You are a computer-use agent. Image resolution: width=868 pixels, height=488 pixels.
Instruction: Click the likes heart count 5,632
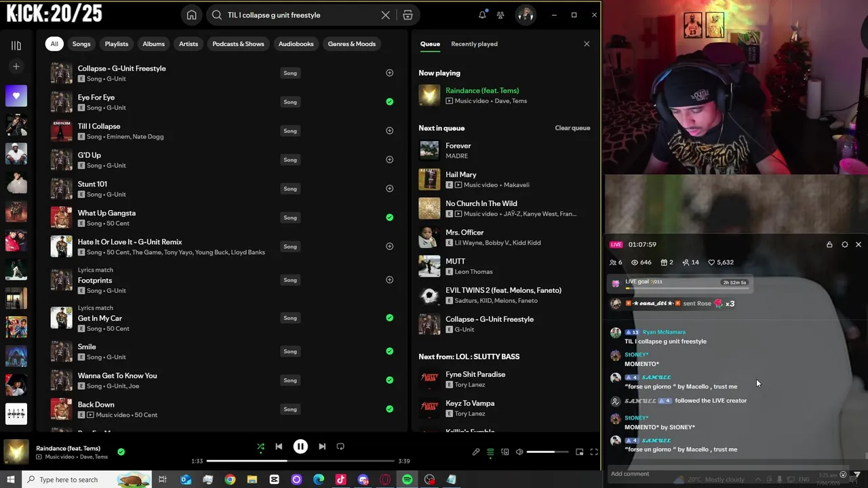point(721,262)
